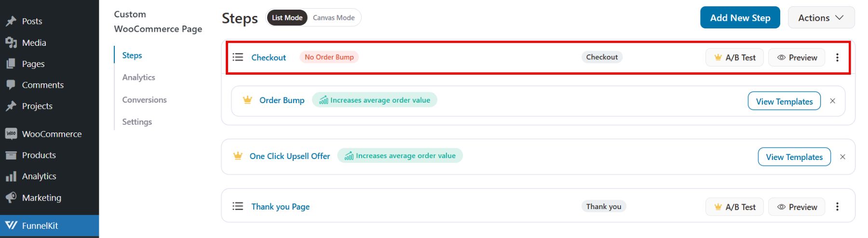This screenshot has height=238, width=868.
Task: Switch to Canvas Mode view
Action: coord(334,18)
